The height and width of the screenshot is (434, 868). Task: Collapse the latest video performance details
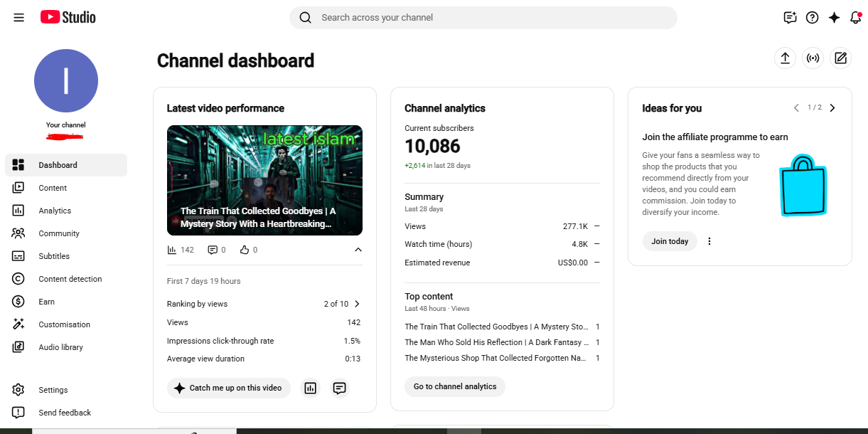click(358, 250)
